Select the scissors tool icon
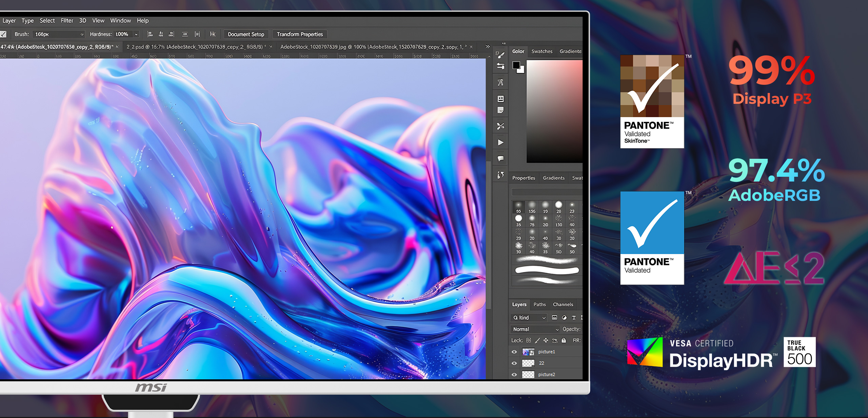 [x=500, y=126]
